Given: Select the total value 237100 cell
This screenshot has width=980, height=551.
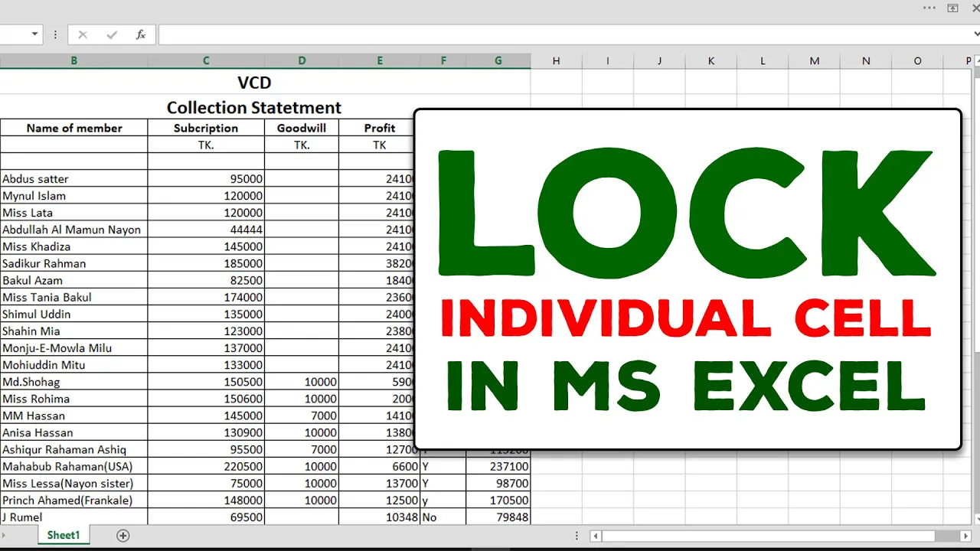Looking at the screenshot, I should [498, 466].
